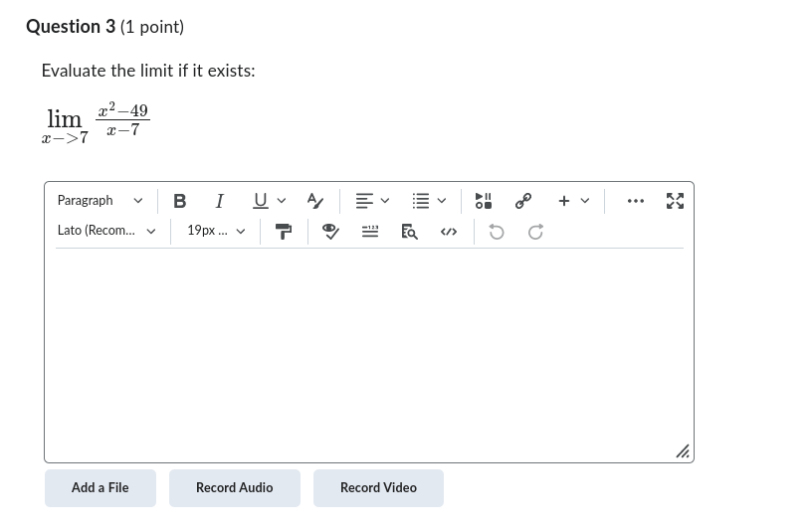This screenshot has width=812, height=532.
Task: Click the editor resize handle
Action: (683, 451)
